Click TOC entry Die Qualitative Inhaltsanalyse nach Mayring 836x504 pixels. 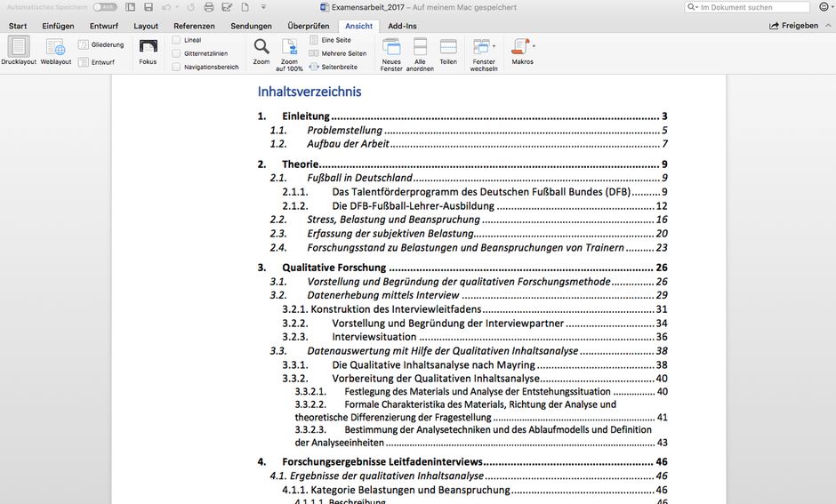coord(475,365)
